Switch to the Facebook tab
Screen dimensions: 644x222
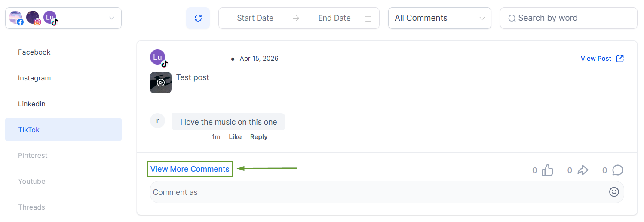click(x=34, y=52)
